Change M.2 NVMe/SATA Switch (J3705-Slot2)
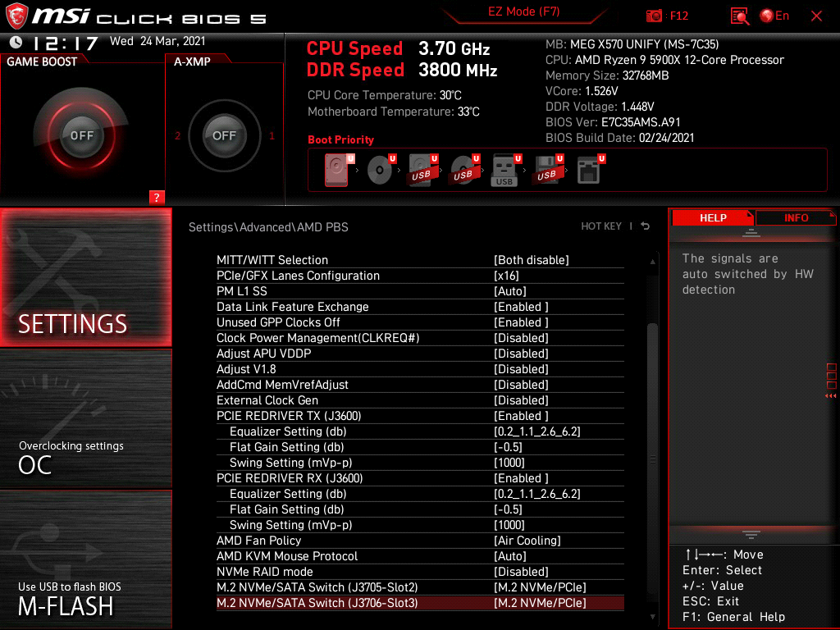The height and width of the screenshot is (630, 840). [x=420, y=587]
